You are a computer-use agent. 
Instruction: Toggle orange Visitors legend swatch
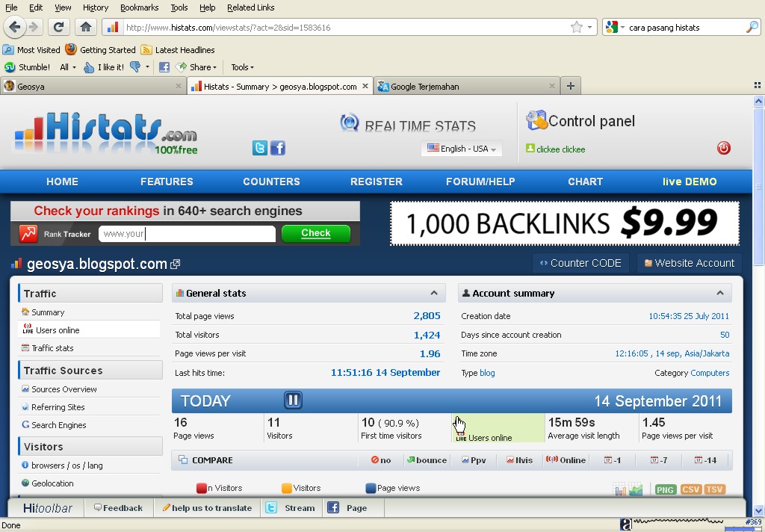[287, 488]
